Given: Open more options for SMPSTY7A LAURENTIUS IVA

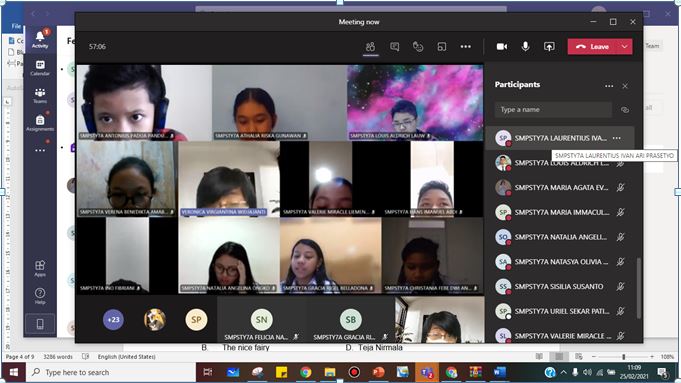Looking at the screenshot, I should (x=616, y=138).
